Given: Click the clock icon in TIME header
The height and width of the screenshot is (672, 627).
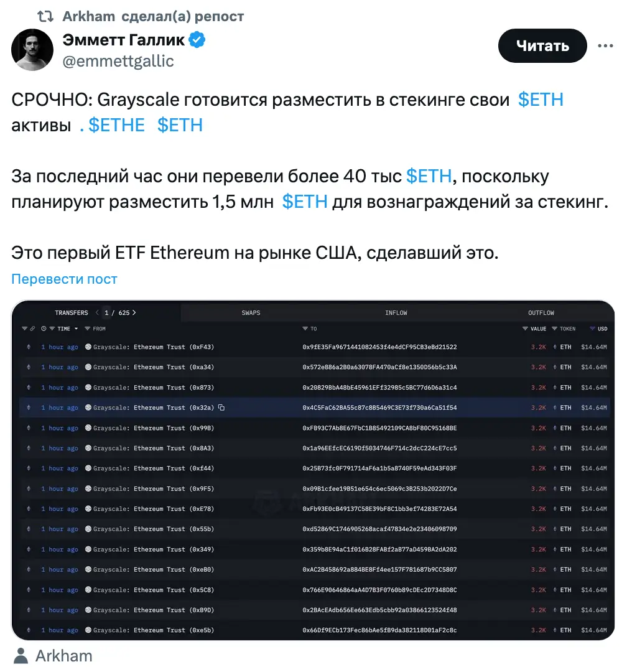Looking at the screenshot, I should (x=44, y=329).
